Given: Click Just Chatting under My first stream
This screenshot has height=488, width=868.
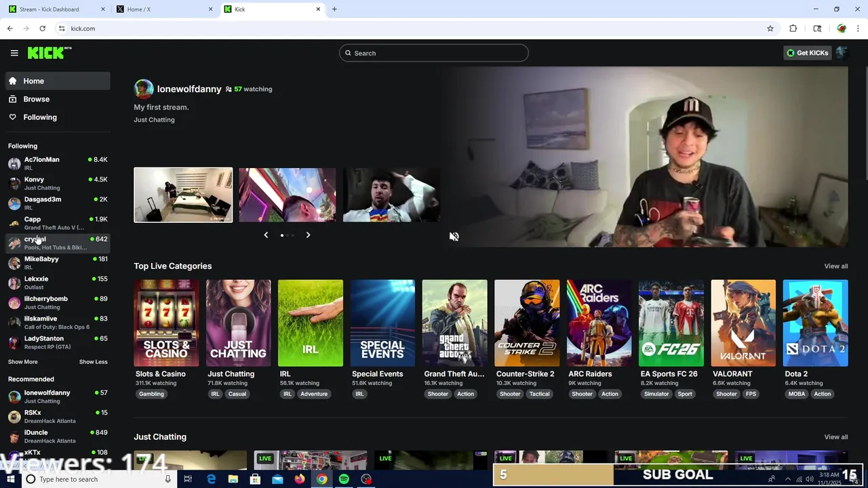Looking at the screenshot, I should (154, 120).
